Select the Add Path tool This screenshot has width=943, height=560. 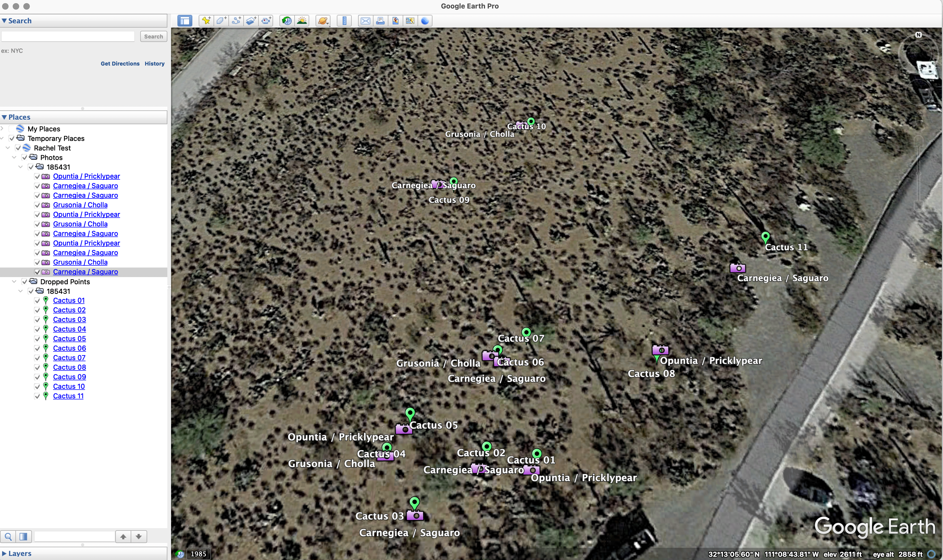[236, 21]
